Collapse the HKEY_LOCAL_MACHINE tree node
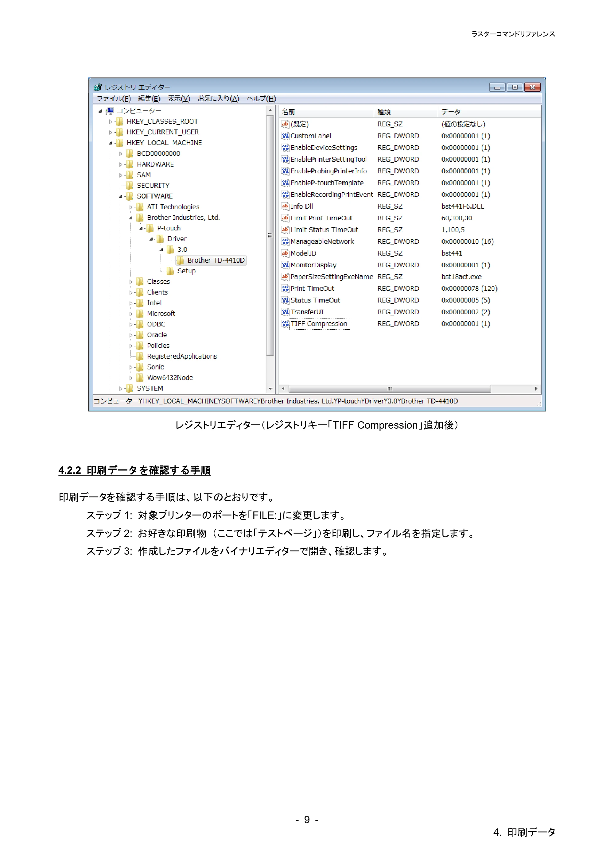Screen dimensions: 614x868 111,143
